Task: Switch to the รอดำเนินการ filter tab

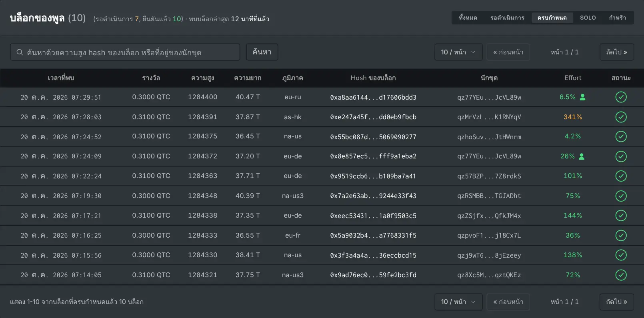Action: point(507,18)
